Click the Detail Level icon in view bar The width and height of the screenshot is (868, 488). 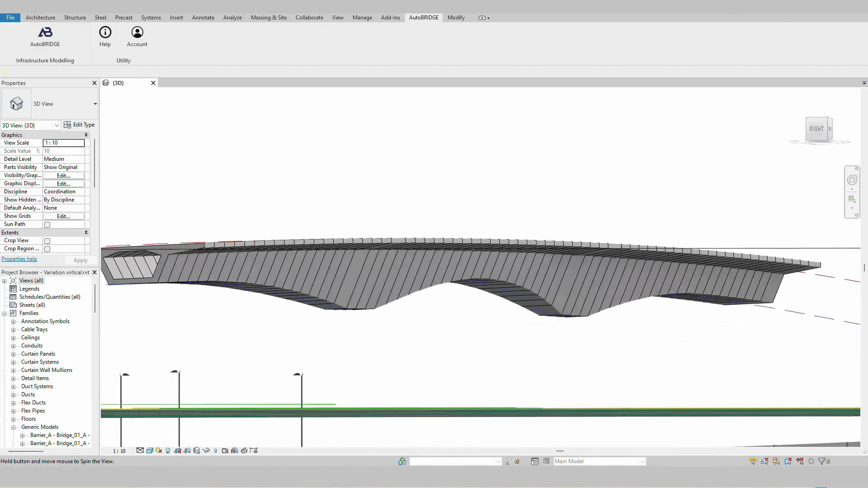tap(140, 450)
